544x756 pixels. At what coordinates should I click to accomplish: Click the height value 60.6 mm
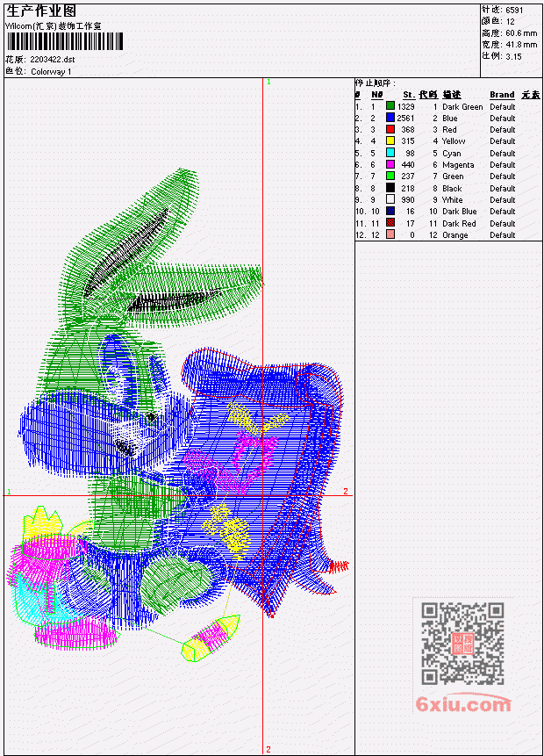[521, 32]
